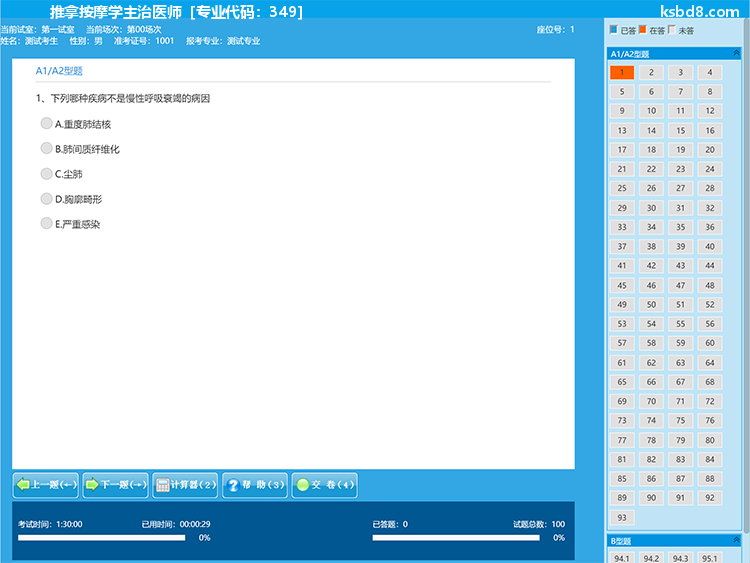Jump to B-type question 94.2

pos(651,558)
